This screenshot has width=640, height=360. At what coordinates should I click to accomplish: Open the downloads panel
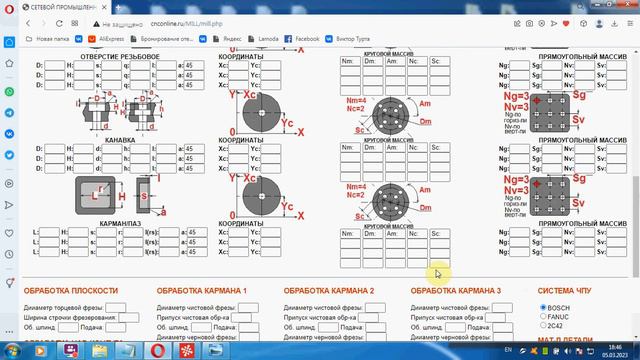click(x=615, y=24)
